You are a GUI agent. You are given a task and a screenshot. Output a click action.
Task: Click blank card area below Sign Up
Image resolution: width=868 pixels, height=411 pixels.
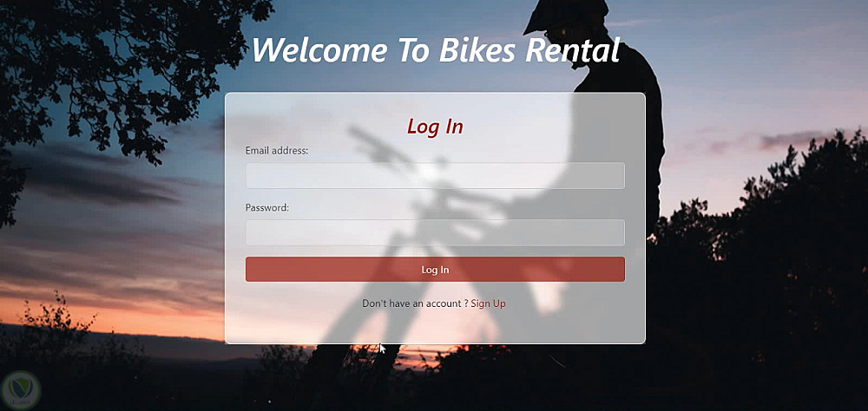[x=435, y=328]
